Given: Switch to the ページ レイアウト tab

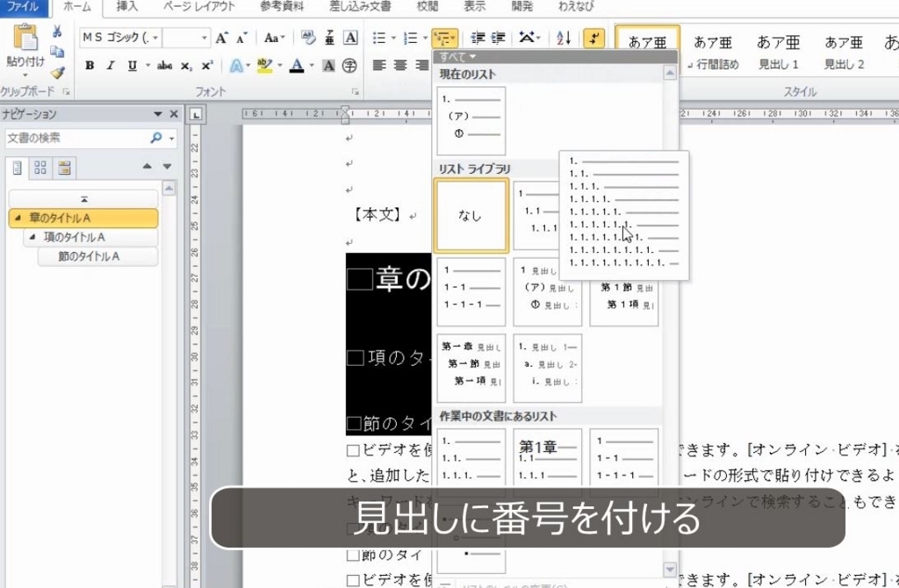Looking at the screenshot, I should pyautogui.click(x=199, y=7).
